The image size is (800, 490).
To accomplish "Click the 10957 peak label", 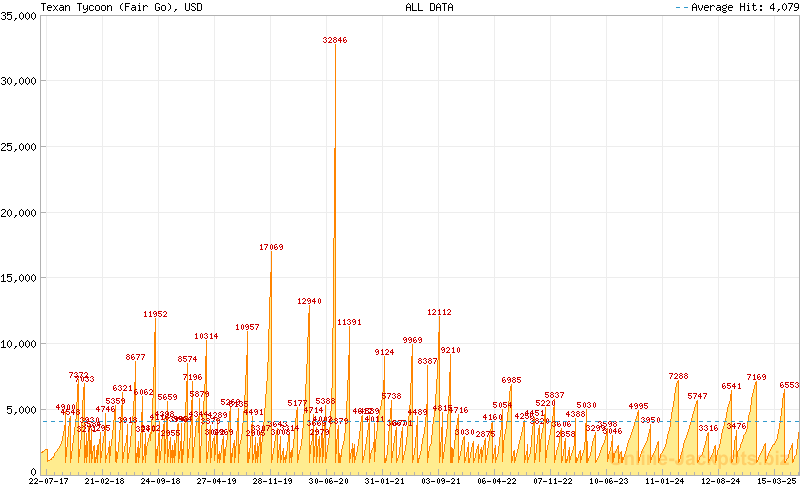I will (x=247, y=327).
